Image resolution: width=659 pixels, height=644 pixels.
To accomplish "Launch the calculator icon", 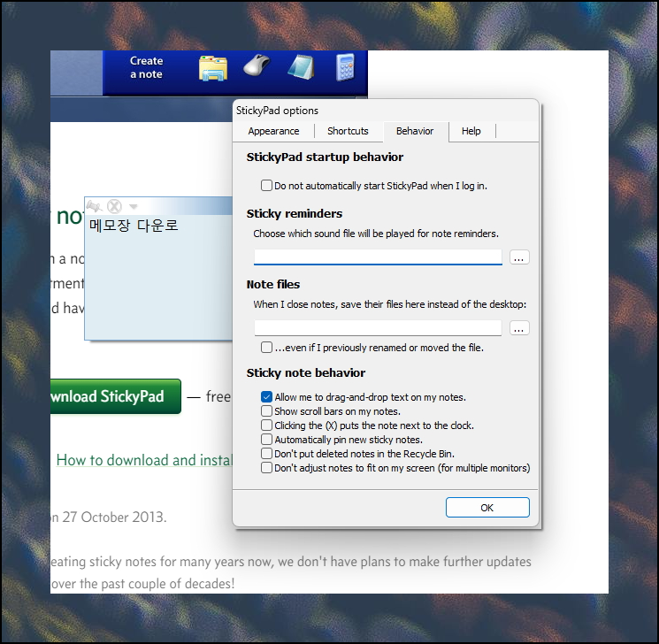I will point(346,67).
